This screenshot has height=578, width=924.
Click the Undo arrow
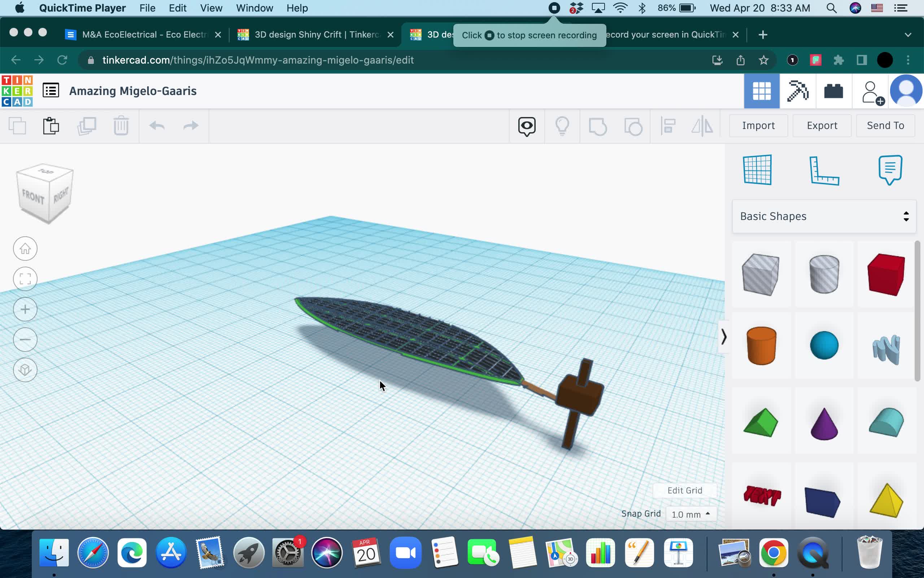(157, 126)
